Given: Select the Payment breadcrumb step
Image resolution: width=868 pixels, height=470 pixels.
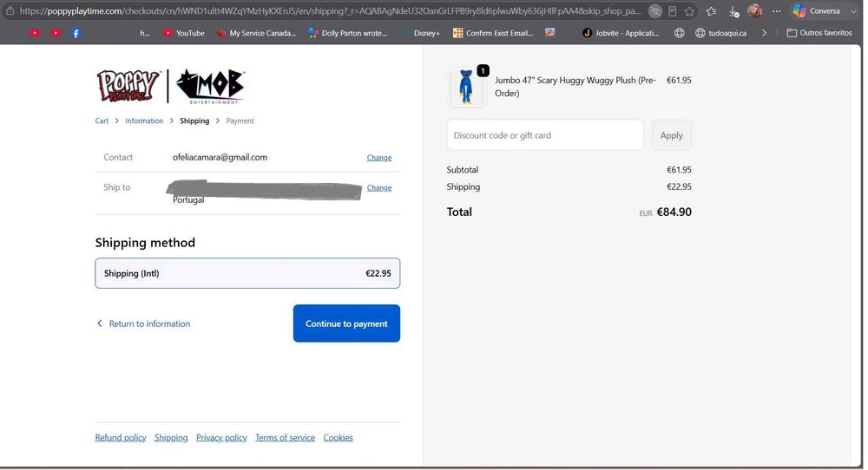Looking at the screenshot, I should tap(240, 121).
